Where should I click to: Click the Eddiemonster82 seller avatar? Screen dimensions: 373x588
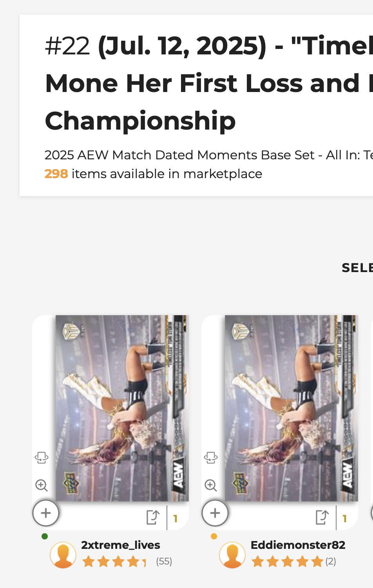232,555
